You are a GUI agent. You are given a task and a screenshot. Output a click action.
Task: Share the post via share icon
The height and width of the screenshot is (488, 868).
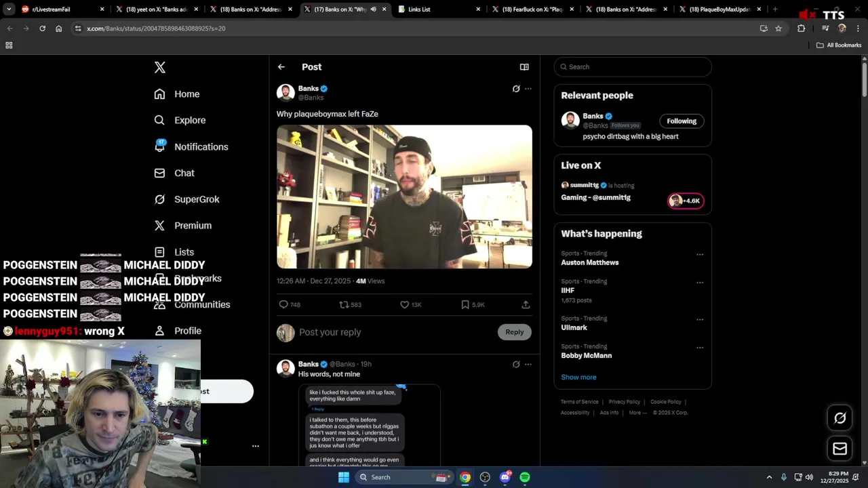click(x=526, y=305)
